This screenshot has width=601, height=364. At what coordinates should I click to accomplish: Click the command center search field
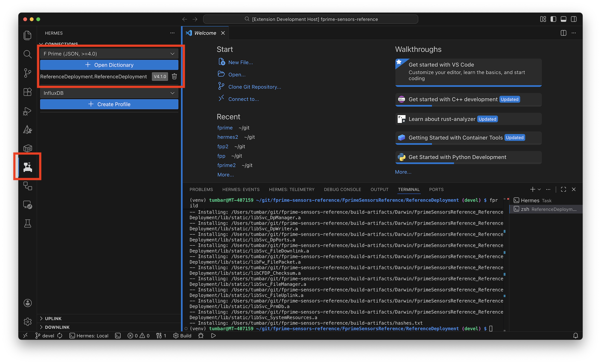coord(311,19)
